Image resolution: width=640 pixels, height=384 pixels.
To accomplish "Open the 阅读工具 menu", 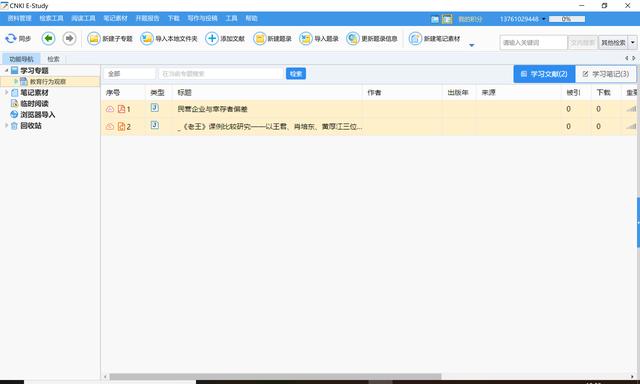I will coord(83,18).
